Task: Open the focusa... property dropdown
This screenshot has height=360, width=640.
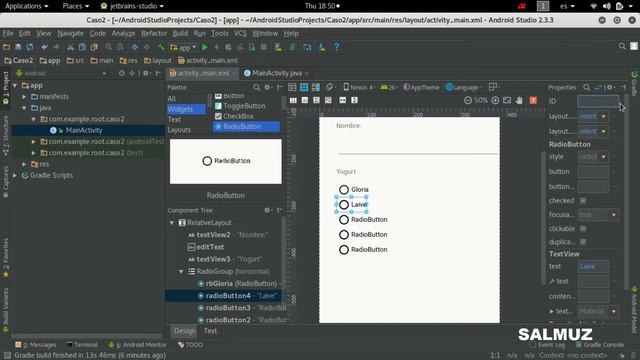Action: pos(613,215)
